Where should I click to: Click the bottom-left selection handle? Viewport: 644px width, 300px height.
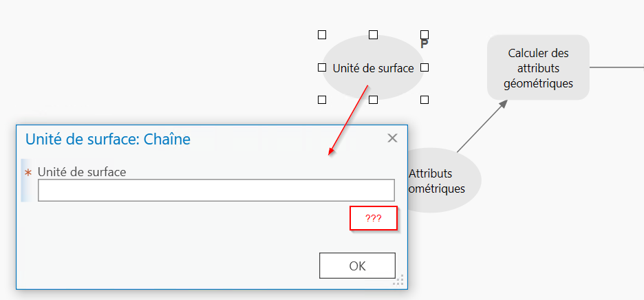[x=322, y=100]
